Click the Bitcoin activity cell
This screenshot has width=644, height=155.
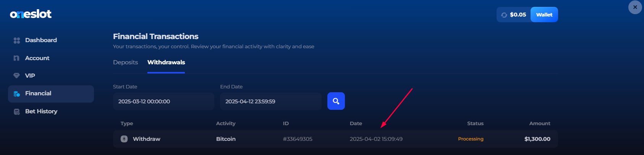pos(226,139)
